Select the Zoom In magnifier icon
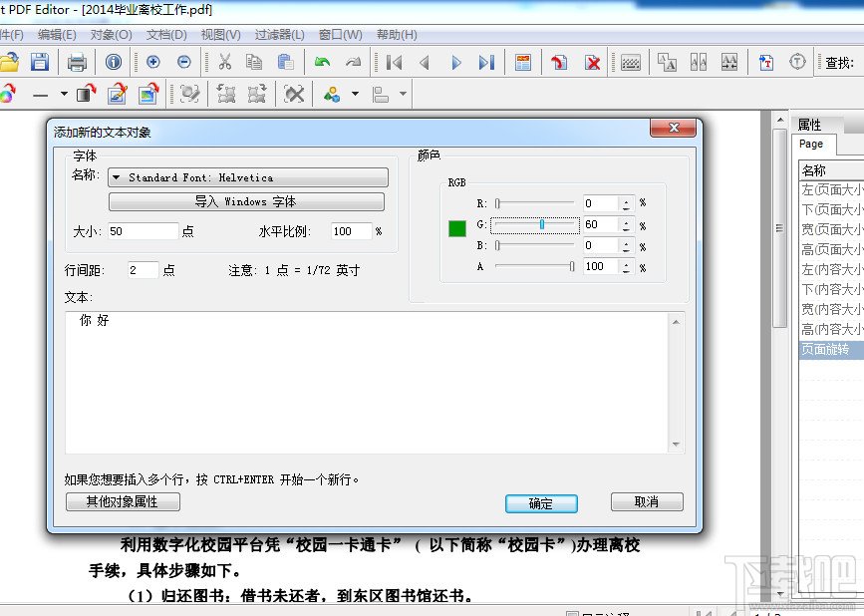 click(151, 62)
